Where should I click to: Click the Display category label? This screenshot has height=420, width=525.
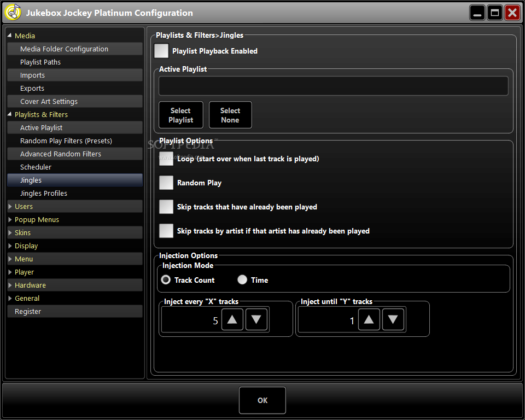click(26, 246)
